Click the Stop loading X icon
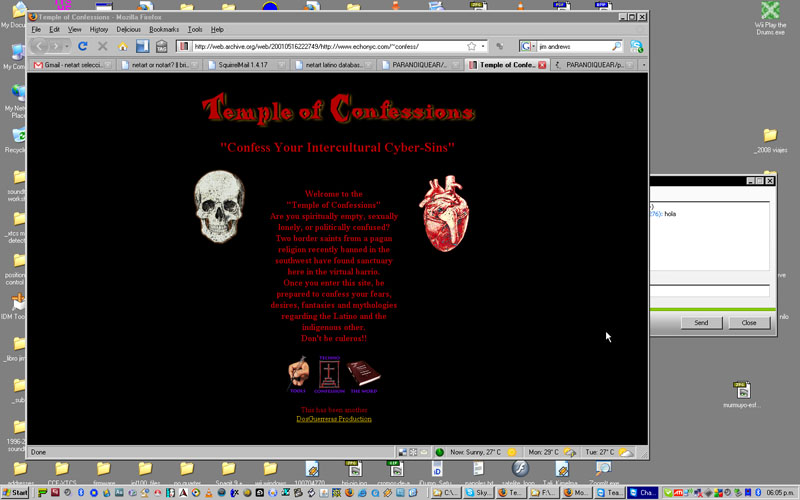The image size is (800, 500). pos(103,46)
